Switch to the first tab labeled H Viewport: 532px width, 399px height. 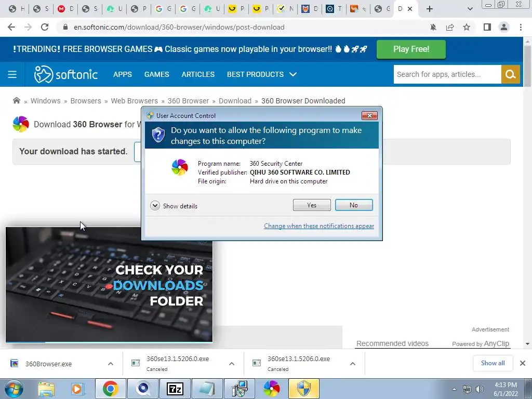click(16, 9)
